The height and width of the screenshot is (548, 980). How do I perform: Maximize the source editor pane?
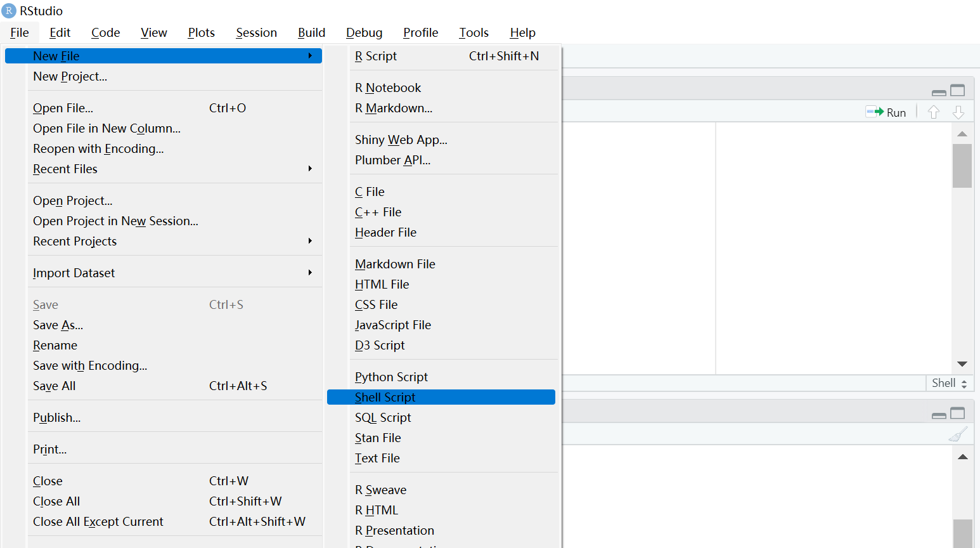pos(958,89)
